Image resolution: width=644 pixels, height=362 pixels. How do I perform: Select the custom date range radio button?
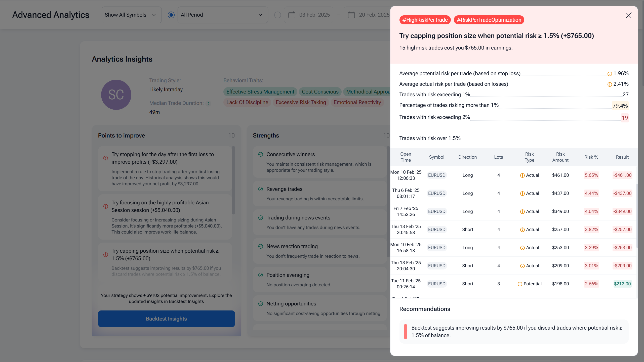(x=277, y=15)
